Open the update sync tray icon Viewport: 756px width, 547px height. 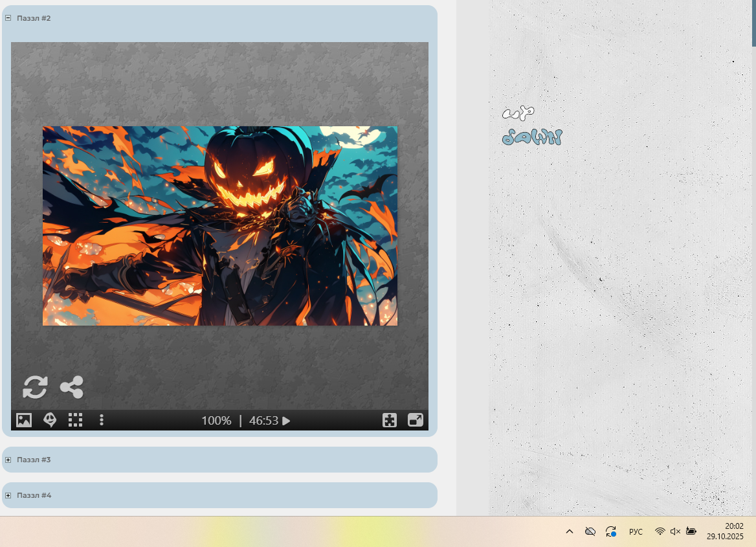[611, 531]
